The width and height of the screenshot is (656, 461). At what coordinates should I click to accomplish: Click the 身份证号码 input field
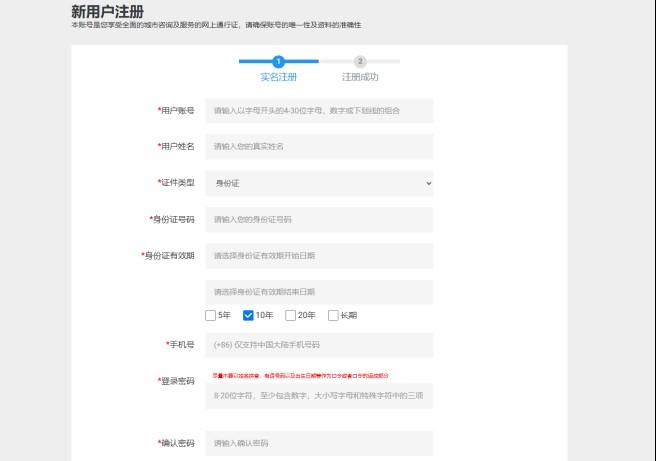319,219
